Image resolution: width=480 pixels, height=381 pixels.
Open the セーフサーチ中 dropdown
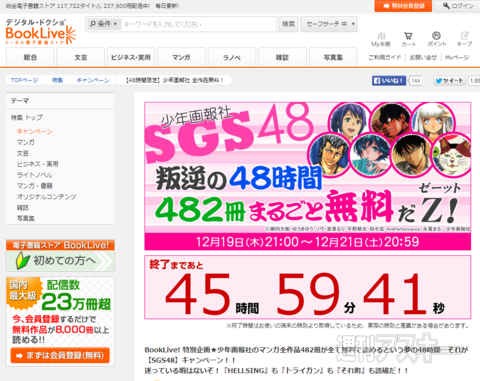[329, 24]
